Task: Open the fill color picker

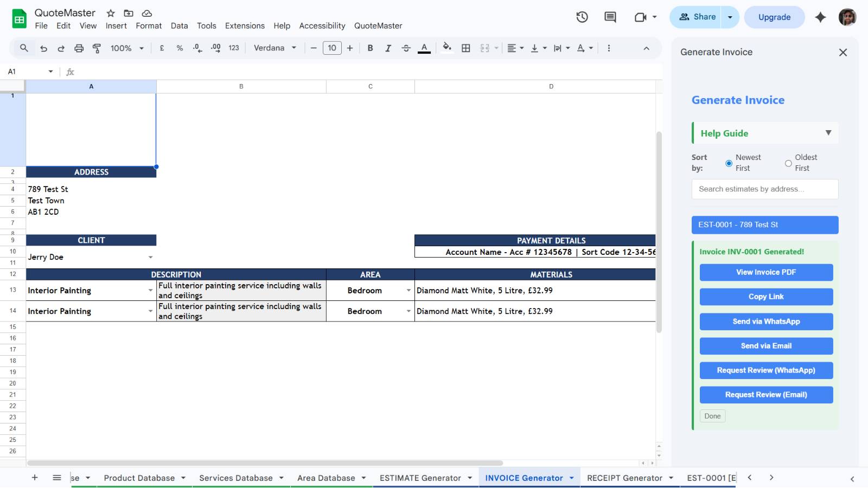Action: point(446,48)
